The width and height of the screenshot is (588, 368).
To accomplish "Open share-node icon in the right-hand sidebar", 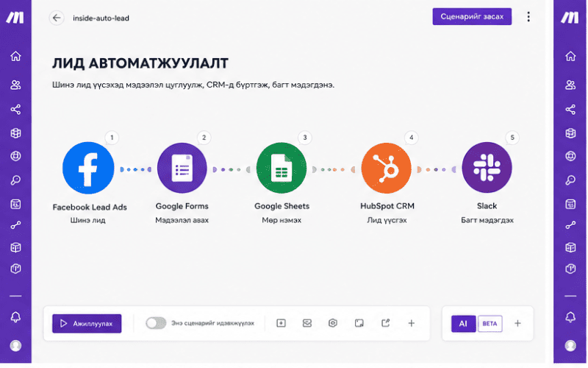I will (570, 109).
